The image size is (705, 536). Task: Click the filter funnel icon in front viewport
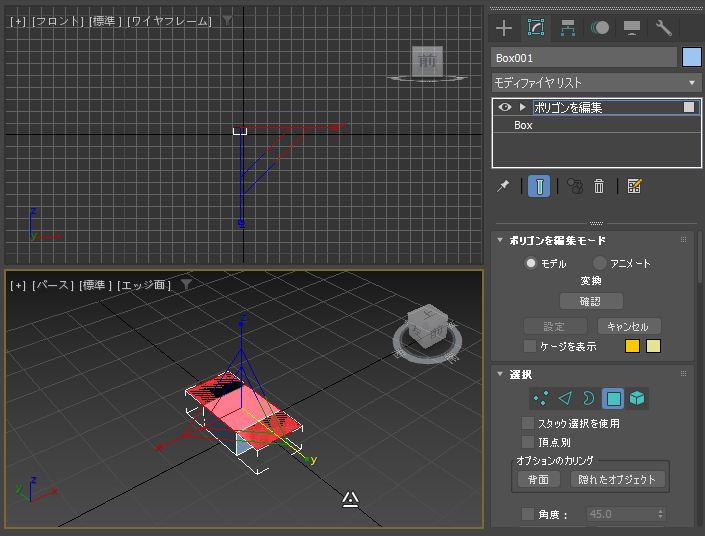[x=228, y=20]
